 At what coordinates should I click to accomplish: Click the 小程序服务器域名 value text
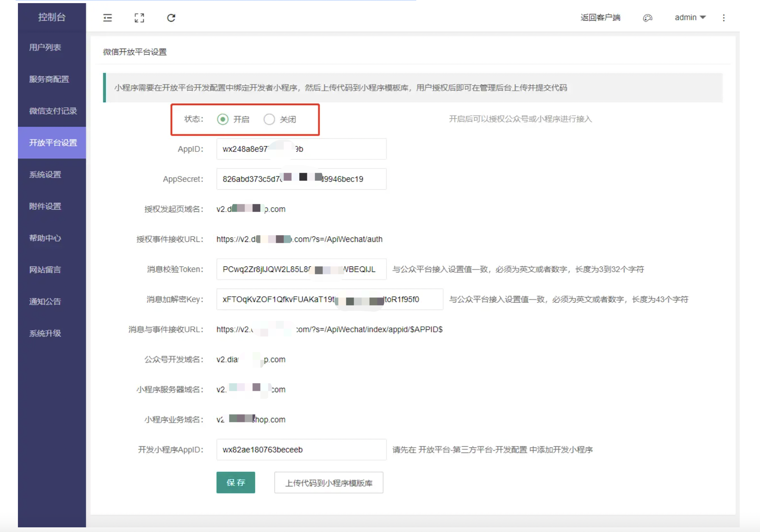tap(251, 389)
